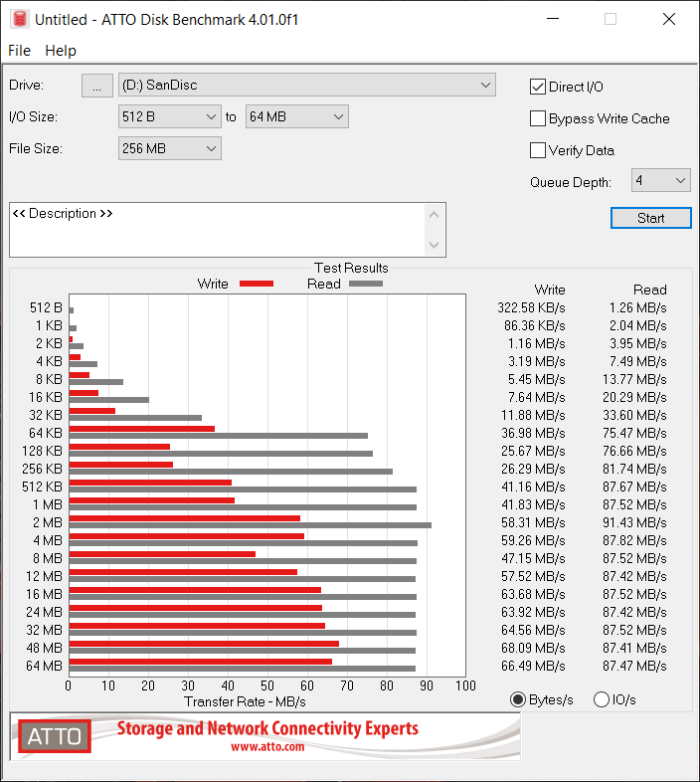The image size is (700, 782).
Task: Open the Help menu
Action: [x=61, y=51]
